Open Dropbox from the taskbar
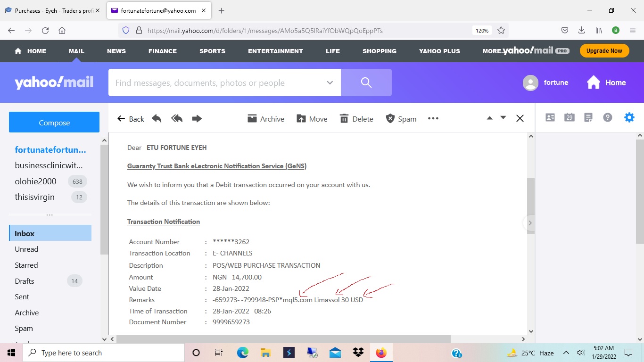The width and height of the screenshot is (644, 362). [358, 353]
